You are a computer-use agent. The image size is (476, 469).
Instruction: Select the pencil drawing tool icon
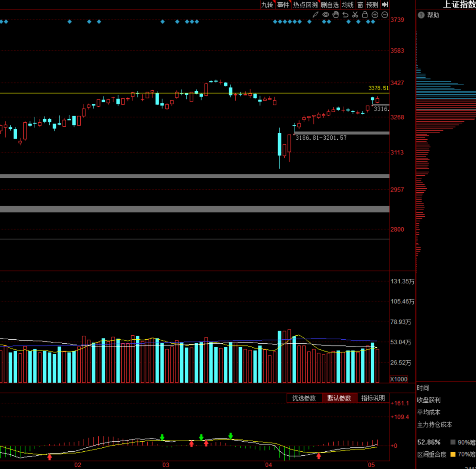click(x=315, y=15)
